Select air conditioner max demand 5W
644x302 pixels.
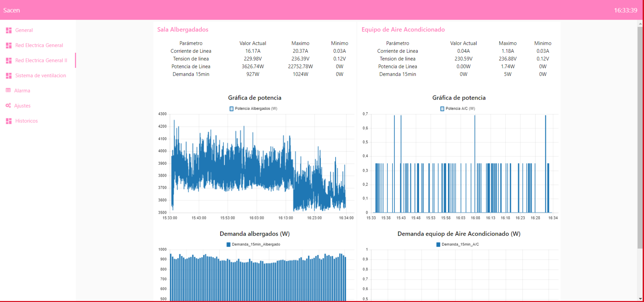pyautogui.click(x=508, y=74)
